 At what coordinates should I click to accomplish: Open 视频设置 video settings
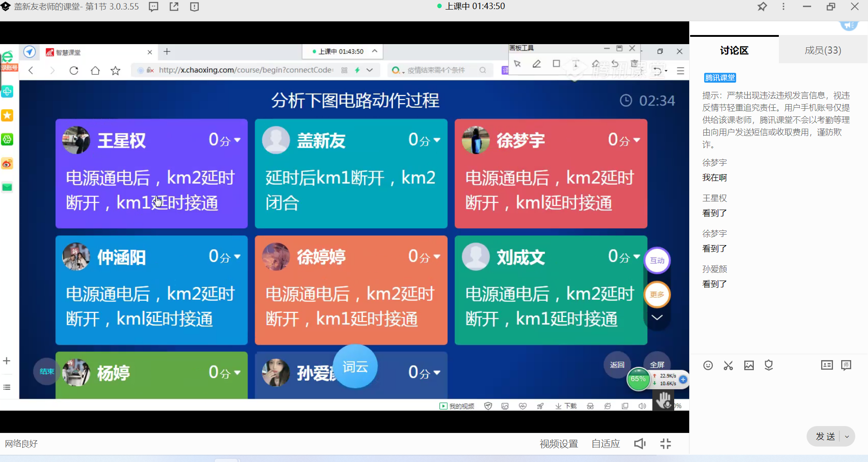(x=559, y=444)
